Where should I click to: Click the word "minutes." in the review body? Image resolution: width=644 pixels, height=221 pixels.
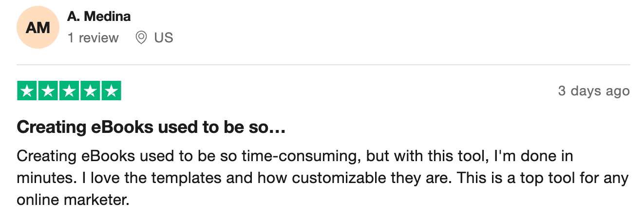coord(45,178)
